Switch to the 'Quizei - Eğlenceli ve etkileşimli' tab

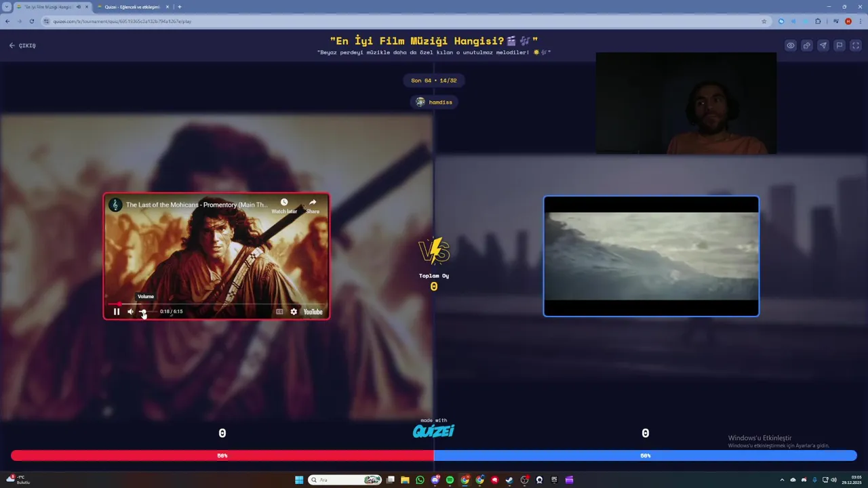click(133, 7)
